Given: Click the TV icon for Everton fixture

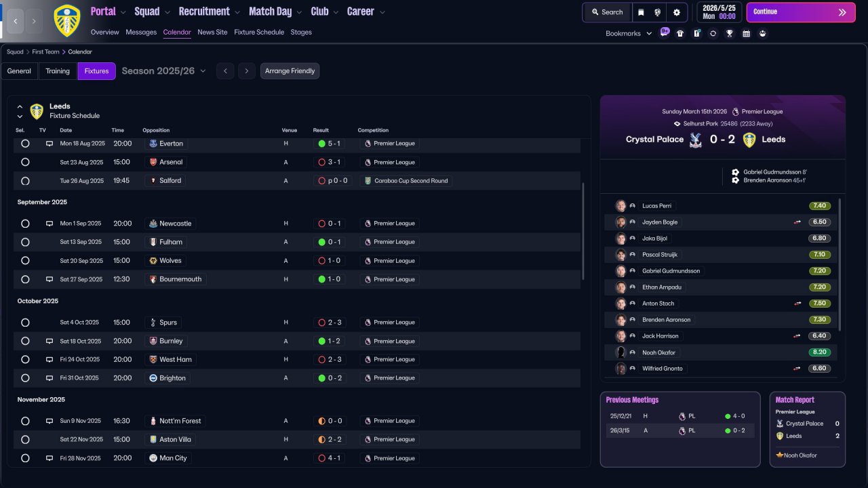Looking at the screenshot, I should (x=49, y=144).
